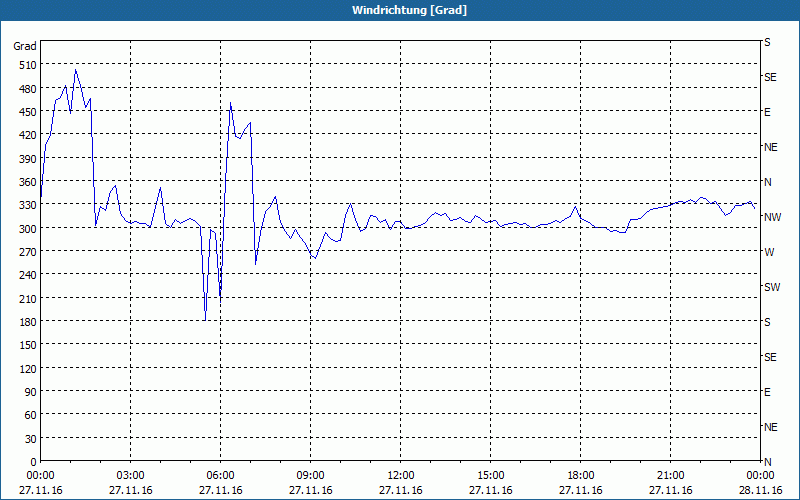Click the topmost S compass label
The width and height of the screenshot is (800, 500).
[767, 42]
